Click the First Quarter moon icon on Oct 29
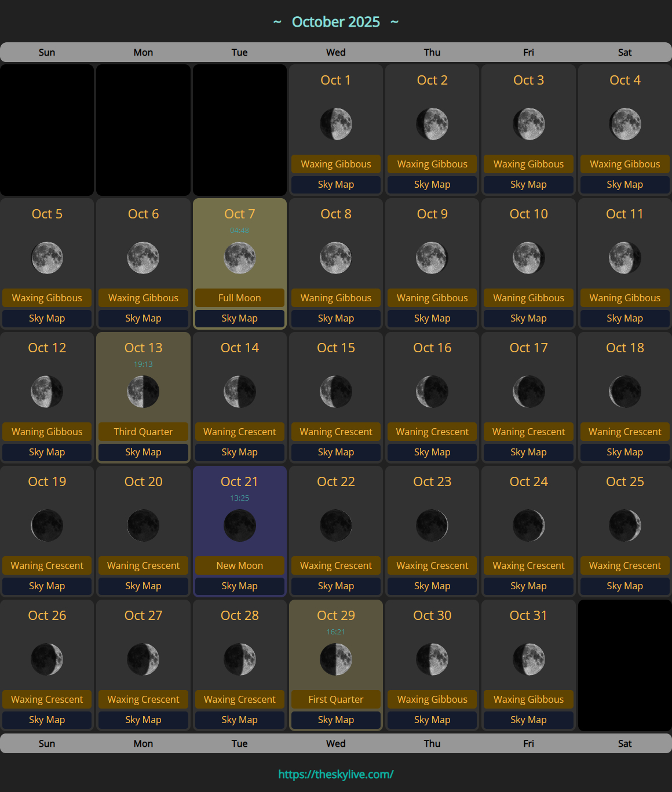 [335, 659]
